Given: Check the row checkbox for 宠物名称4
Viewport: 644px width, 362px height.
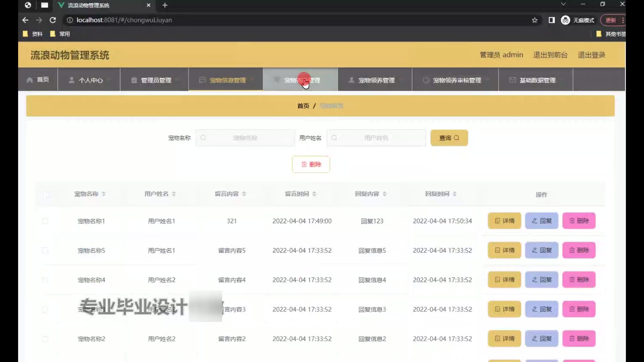Looking at the screenshot, I should click(45, 280).
